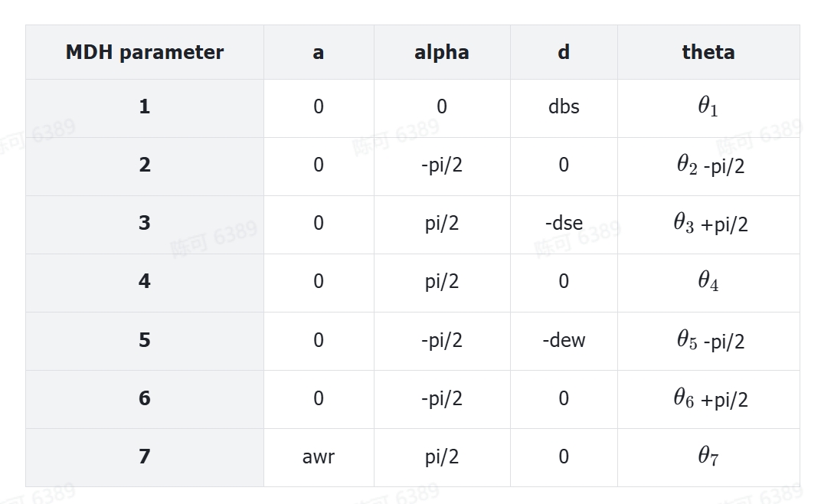Click the "-dew" cell in row 5
The image size is (821, 504).
click(x=564, y=340)
